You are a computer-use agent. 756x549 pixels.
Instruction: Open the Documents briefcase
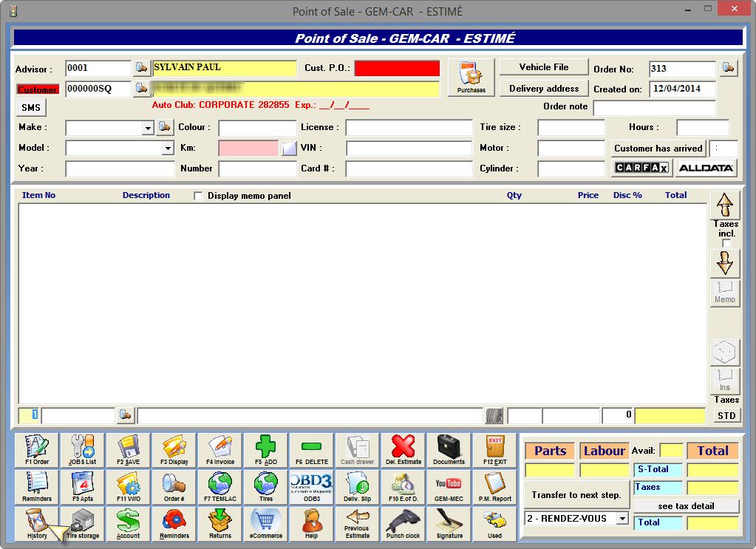[449, 450]
